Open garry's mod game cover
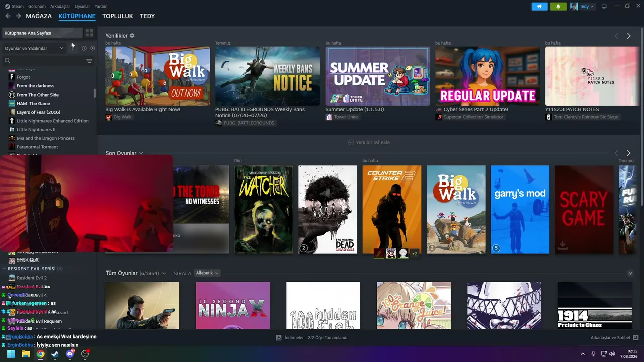Image resolution: width=644 pixels, height=362 pixels. coord(520,210)
